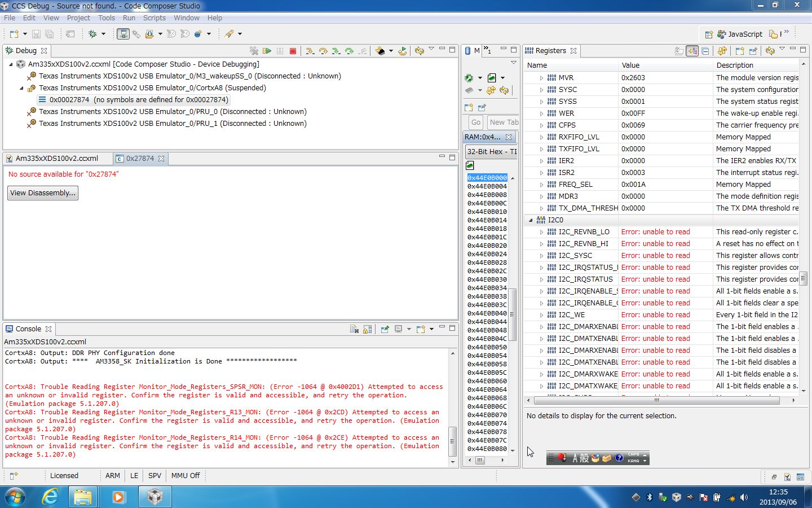This screenshot has height=508, width=812.
Task: Click the Refresh icon in Debug view toolbar
Action: point(419,51)
